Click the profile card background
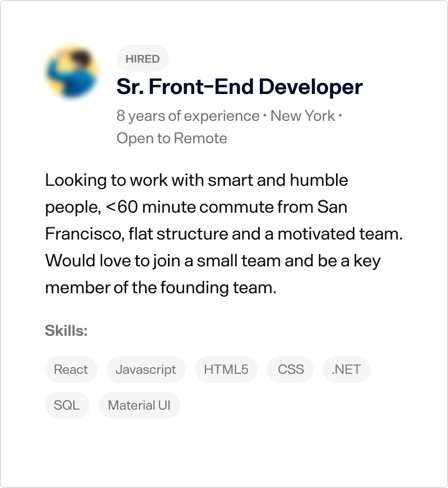 click(224, 448)
